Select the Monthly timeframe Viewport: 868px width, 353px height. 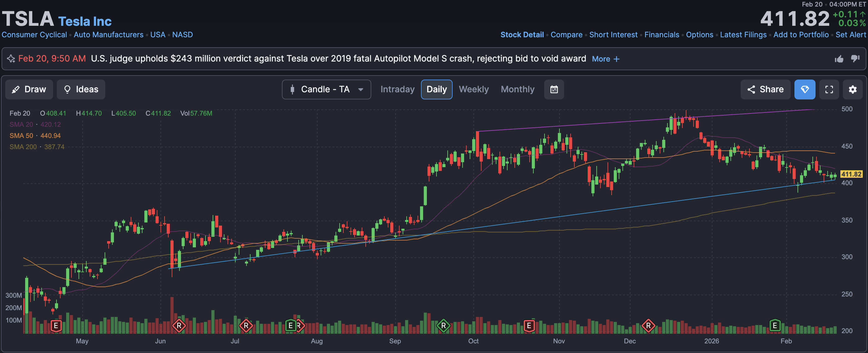pos(517,89)
